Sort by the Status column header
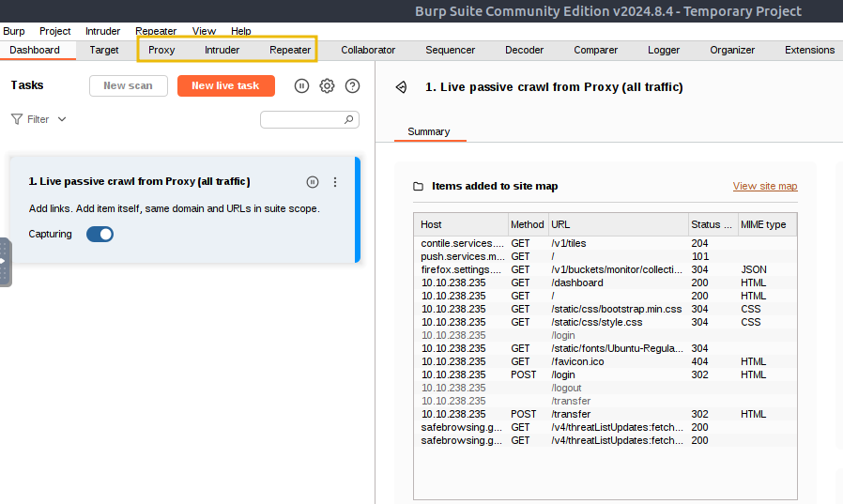Image resolution: width=843 pixels, height=504 pixels. (713, 224)
